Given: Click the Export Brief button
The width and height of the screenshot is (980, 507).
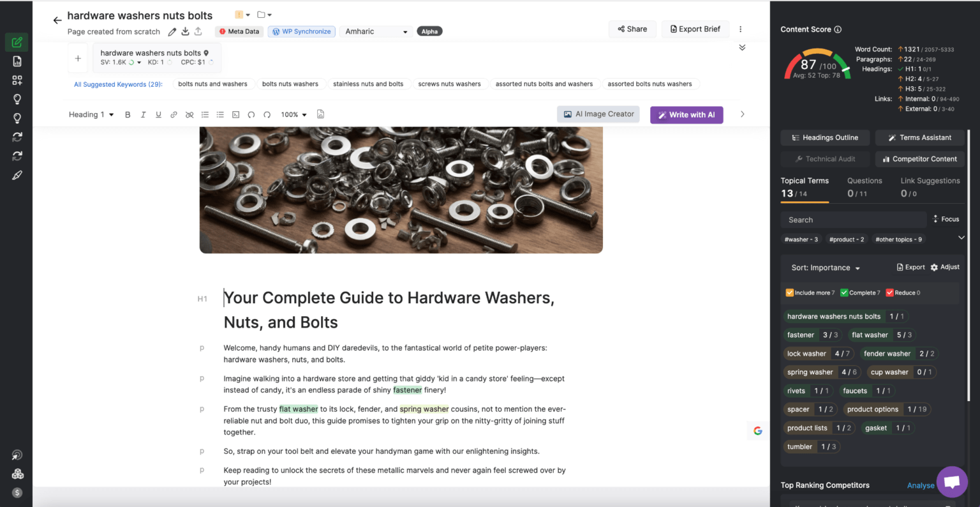Looking at the screenshot, I should 695,29.
